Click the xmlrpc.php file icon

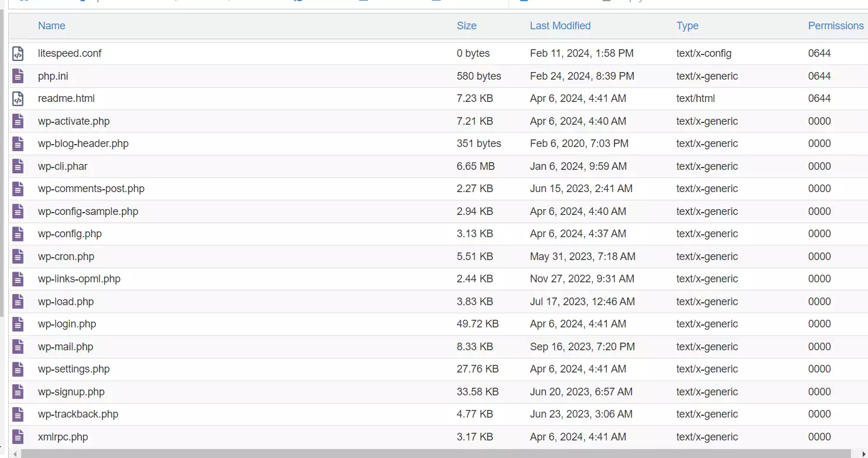18,437
